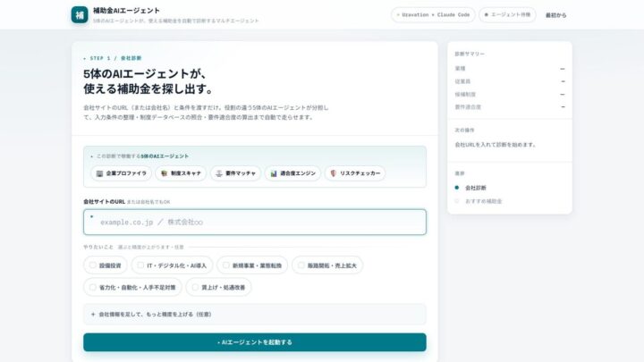This screenshot has height=362, width=644.
Task: Click the エージェント待機 status pill
Action: [507, 15]
